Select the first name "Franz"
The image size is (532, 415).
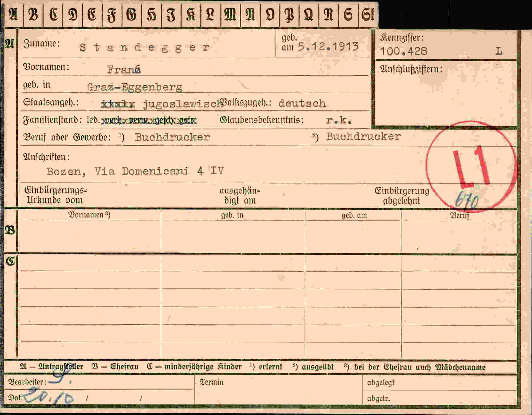point(124,70)
